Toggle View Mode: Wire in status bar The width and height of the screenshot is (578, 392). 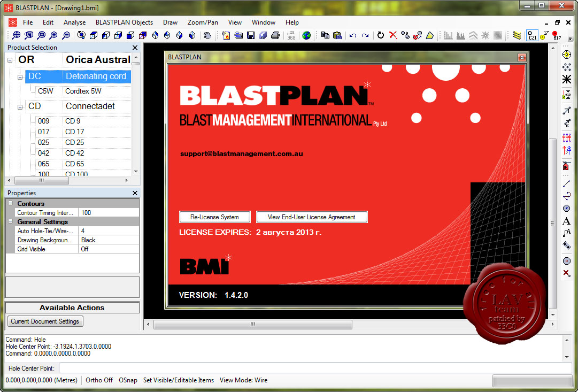(244, 380)
